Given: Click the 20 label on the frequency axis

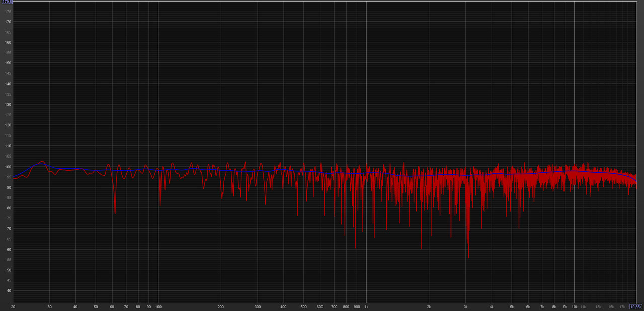Looking at the screenshot, I should 13,306.
